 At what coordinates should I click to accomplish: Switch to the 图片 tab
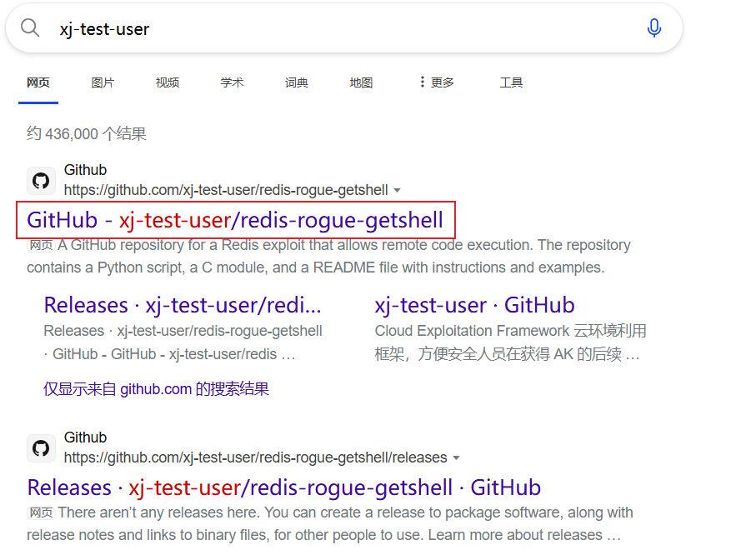click(103, 82)
